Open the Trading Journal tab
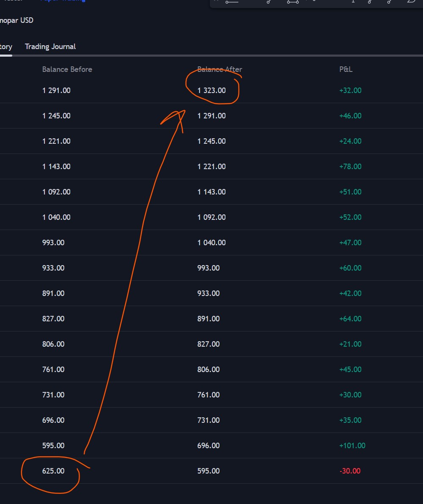Image resolution: width=423 pixels, height=504 pixels. pyautogui.click(x=50, y=47)
